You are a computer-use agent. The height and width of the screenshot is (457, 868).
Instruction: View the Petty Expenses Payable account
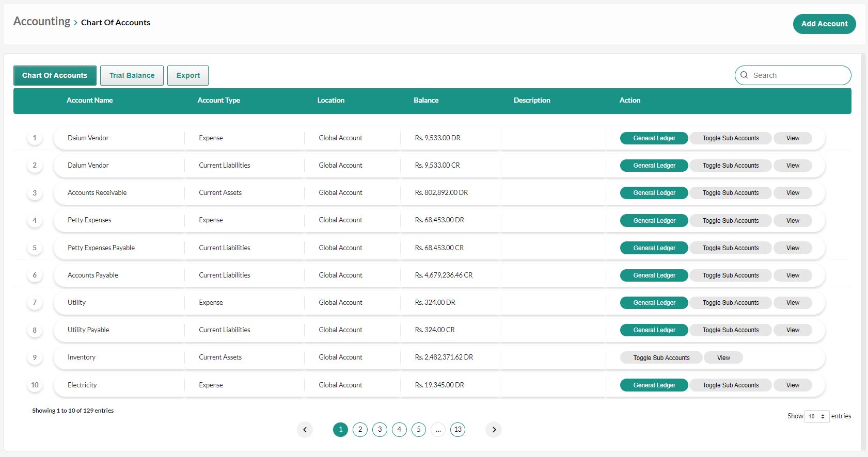click(793, 248)
